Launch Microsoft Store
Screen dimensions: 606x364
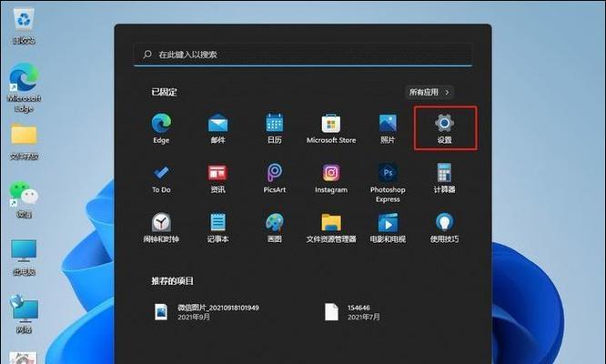331,128
